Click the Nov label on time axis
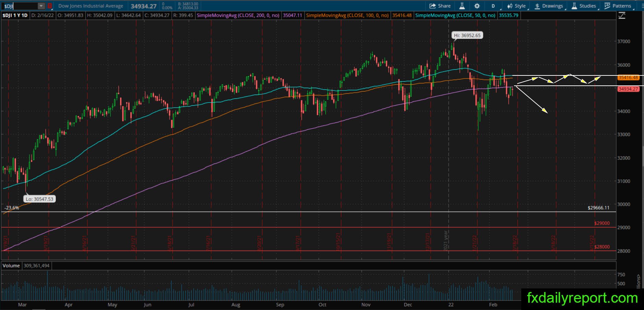Image resolution: width=644 pixels, height=310 pixels. (366, 305)
